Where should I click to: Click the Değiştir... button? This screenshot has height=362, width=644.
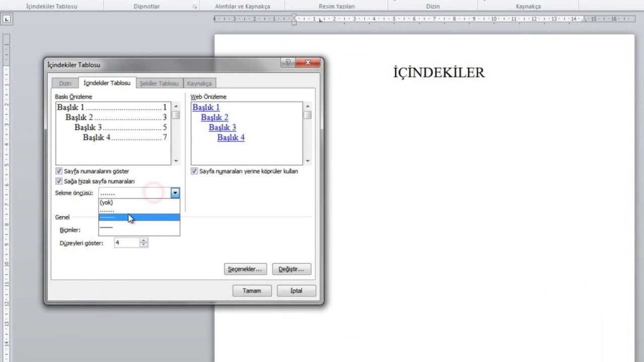pos(292,269)
